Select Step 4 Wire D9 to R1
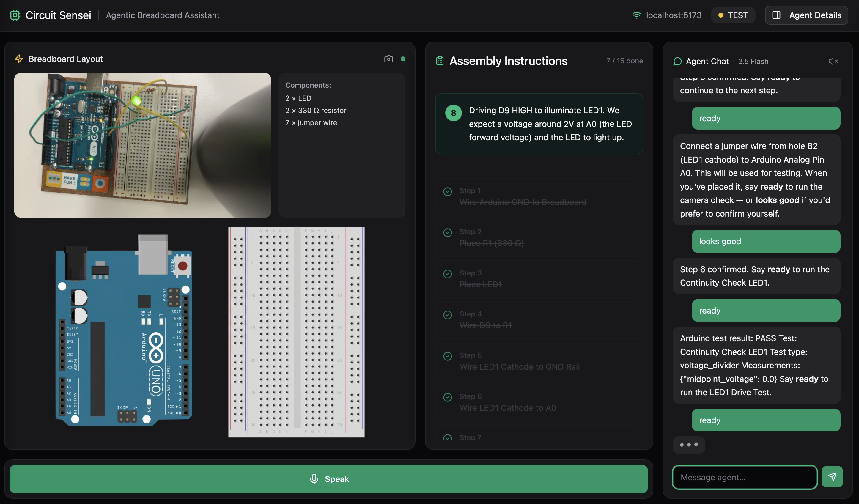Screen dimensions: 859x504 pos(539,320)
